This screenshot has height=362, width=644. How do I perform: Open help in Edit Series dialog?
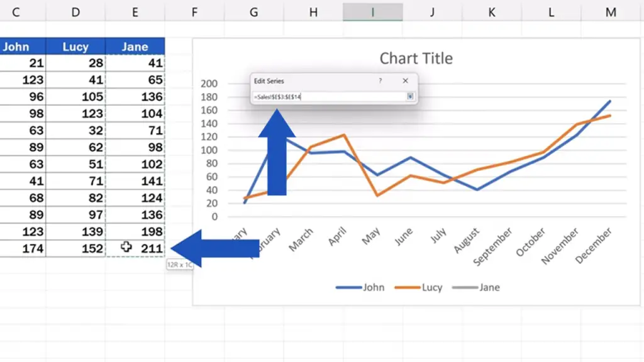(x=380, y=81)
